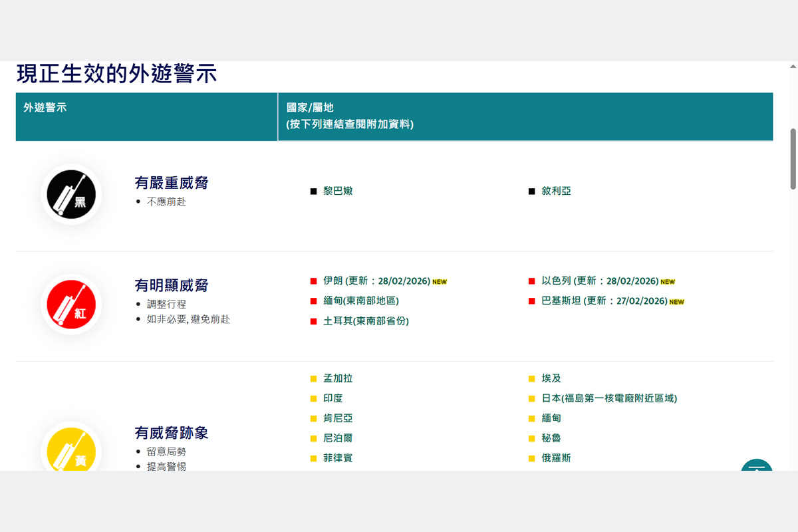The width and height of the screenshot is (798, 532).
Task: Click the red travel alert luggage icon
Action: 71,305
